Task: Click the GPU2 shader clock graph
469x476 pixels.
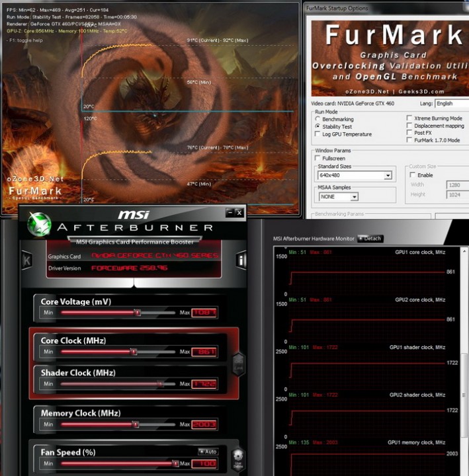Action: point(367,414)
